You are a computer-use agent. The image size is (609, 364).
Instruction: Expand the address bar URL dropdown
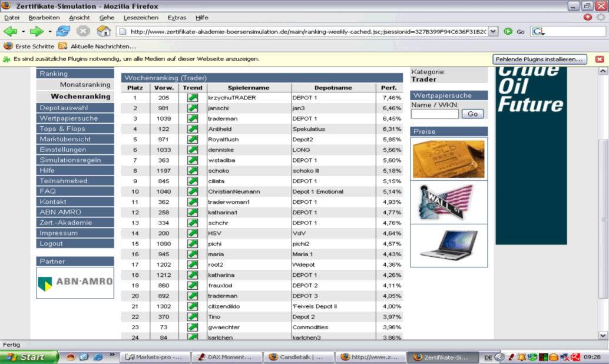pos(493,32)
